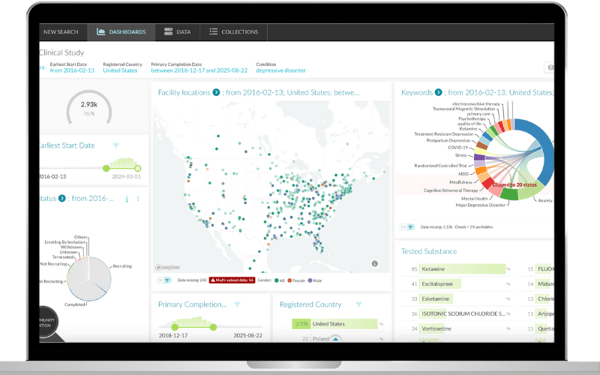Click the Treatment Resistant Depression keyword label
The image size is (600, 375).
pos(444,134)
